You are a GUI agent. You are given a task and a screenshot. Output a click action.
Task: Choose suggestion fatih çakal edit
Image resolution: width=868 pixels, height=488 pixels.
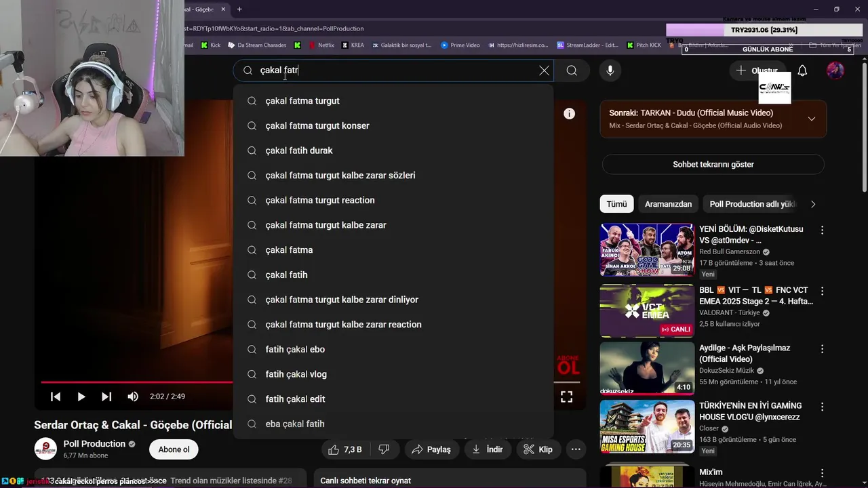(x=393, y=399)
